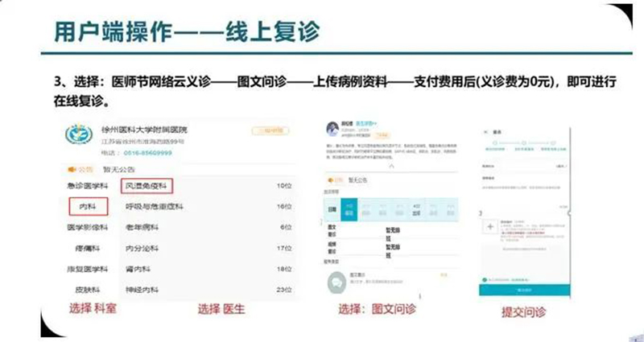Click the plus icon to upload case images
The width and height of the screenshot is (644, 342).
pyautogui.click(x=490, y=227)
